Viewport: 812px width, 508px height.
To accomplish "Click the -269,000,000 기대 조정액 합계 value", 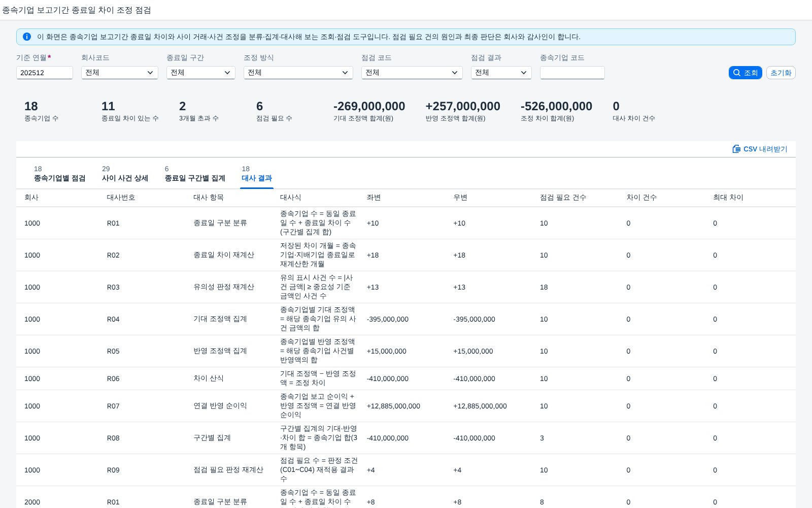I will point(369,106).
